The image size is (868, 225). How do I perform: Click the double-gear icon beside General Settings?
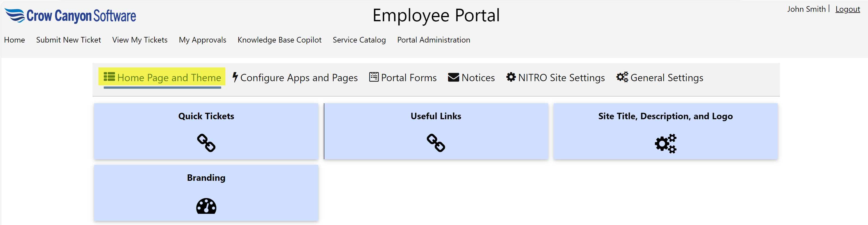point(622,77)
